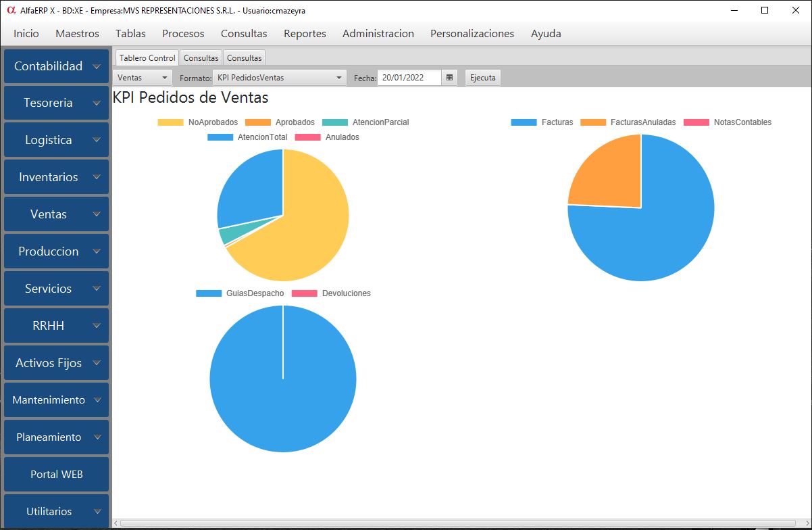Image resolution: width=812 pixels, height=530 pixels.
Task: Expand the RRHH chevron arrow
Action: coord(97,326)
